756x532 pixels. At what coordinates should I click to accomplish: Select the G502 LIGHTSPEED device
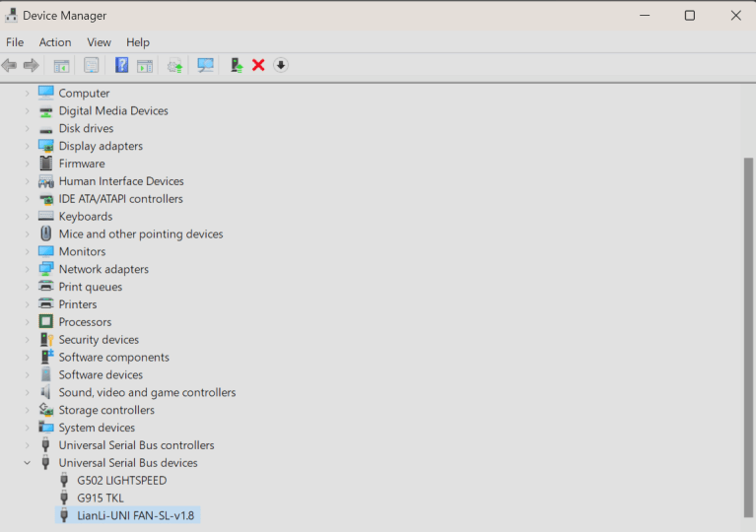coord(121,481)
